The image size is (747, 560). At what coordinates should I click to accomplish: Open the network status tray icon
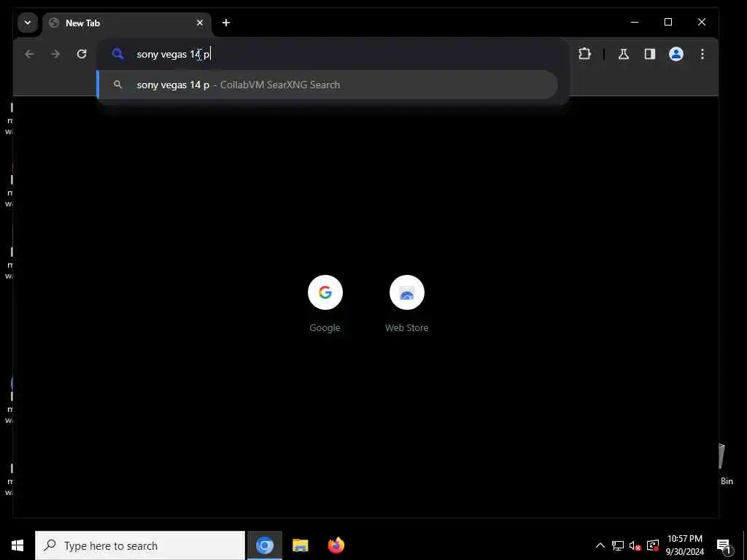[618, 545]
